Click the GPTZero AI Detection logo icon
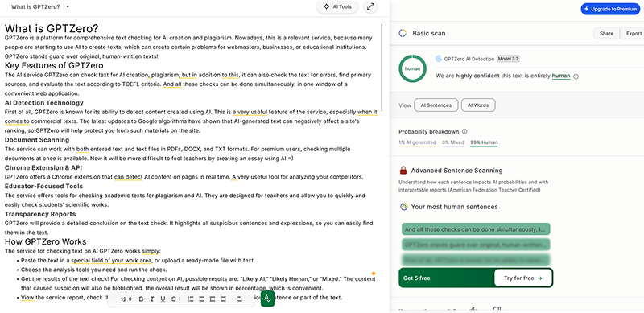The height and width of the screenshot is (313, 644). click(439, 59)
